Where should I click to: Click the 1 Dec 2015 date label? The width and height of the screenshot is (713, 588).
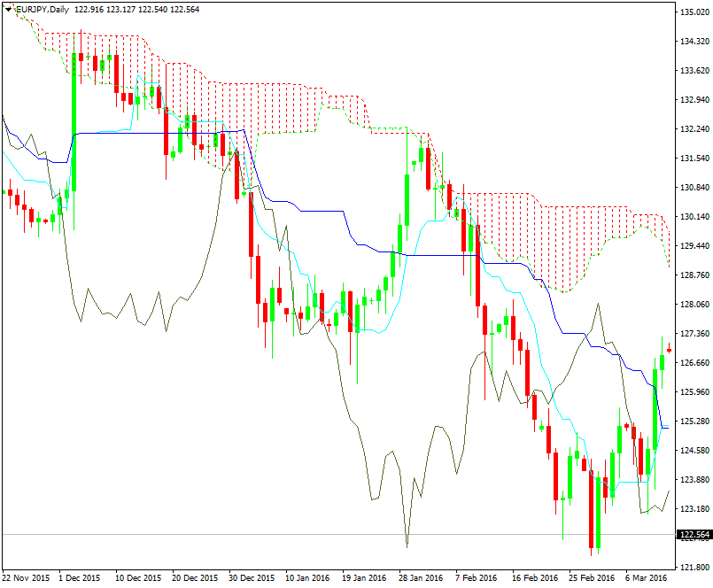click(x=81, y=577)
